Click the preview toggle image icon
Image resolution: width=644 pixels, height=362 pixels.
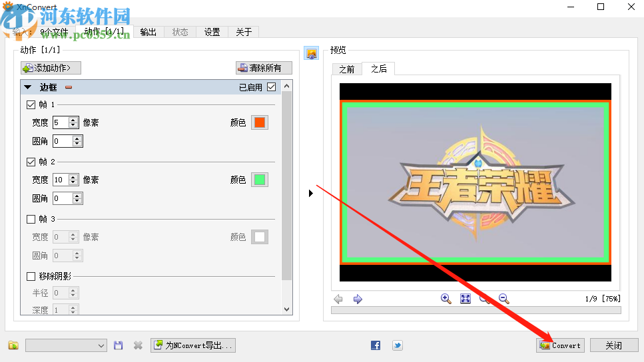(x=311, y=53)
